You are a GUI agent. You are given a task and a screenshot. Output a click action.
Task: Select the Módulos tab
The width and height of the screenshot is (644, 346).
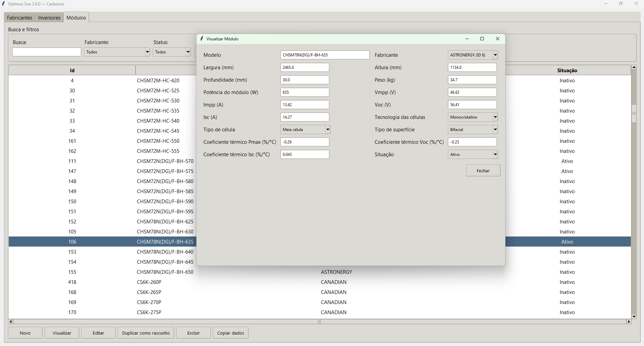[x=76, y=17]
